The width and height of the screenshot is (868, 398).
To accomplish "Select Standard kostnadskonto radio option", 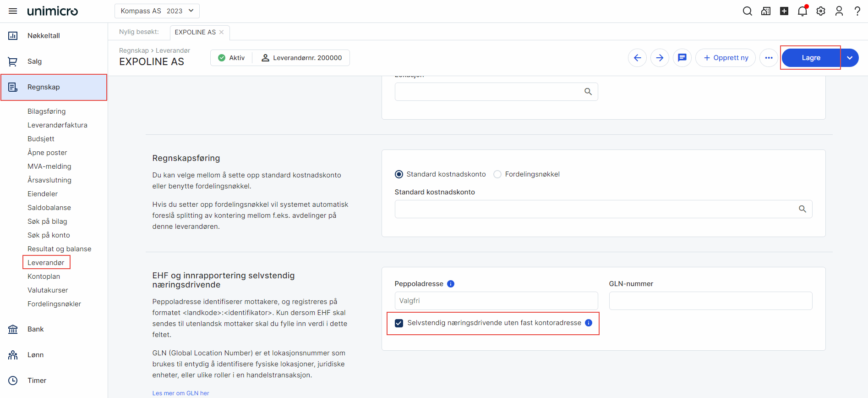I will [x=399, y=174].
